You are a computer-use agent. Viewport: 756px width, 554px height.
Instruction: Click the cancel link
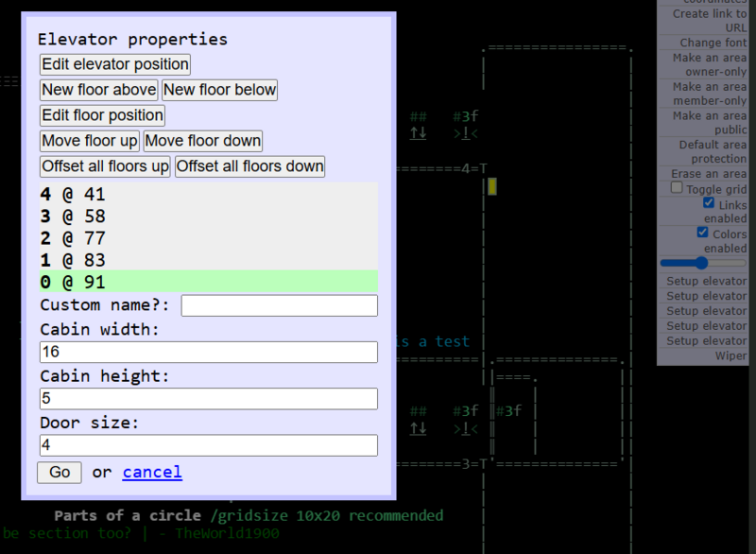(152, 472)
